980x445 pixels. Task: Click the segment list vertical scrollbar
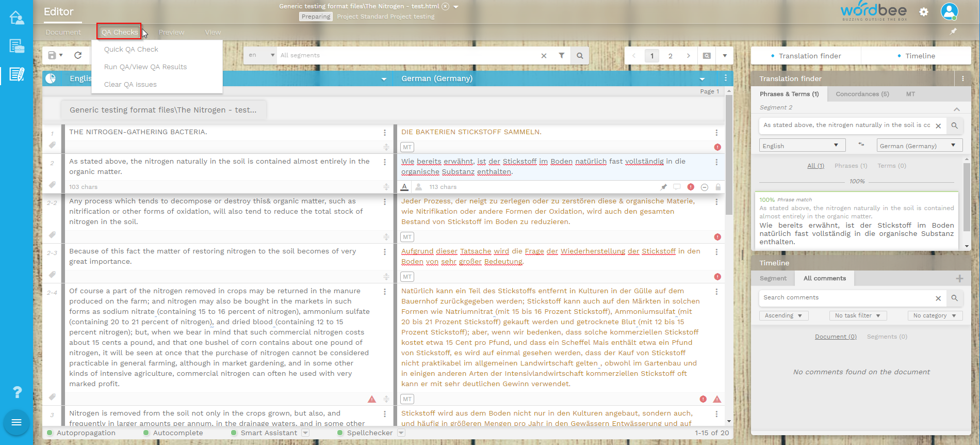tap(729, 155)
